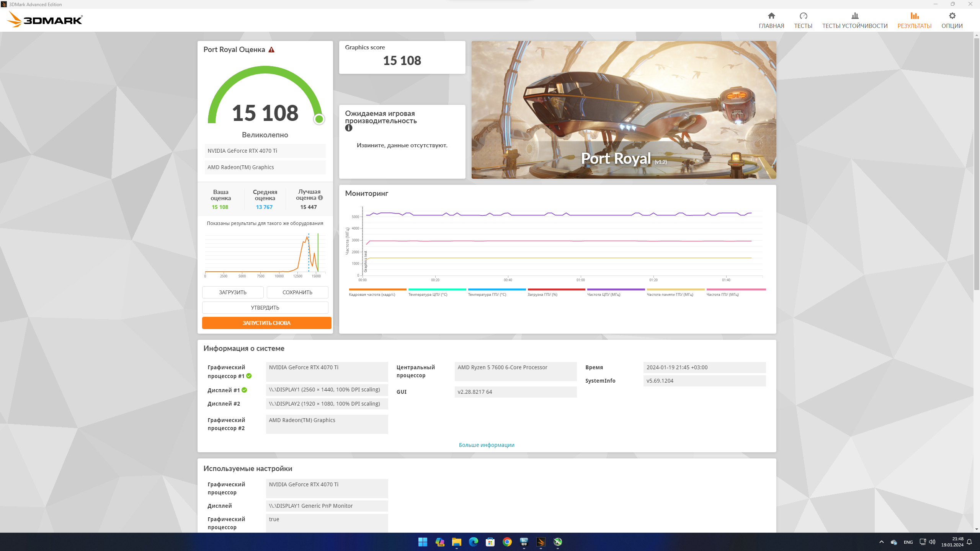Click the Port Royal preview image
The height and width of the screenshot is (551, 980).
(x=624, y=110)
